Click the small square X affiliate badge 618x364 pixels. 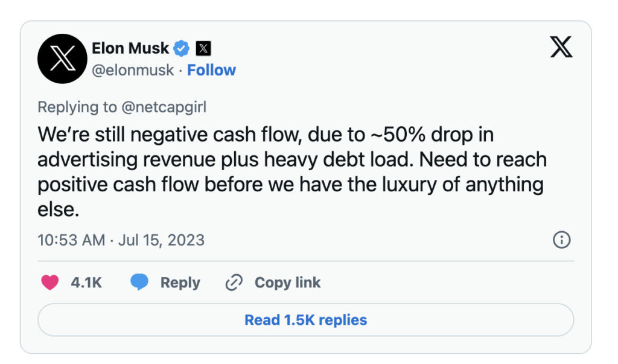point(203,48)
